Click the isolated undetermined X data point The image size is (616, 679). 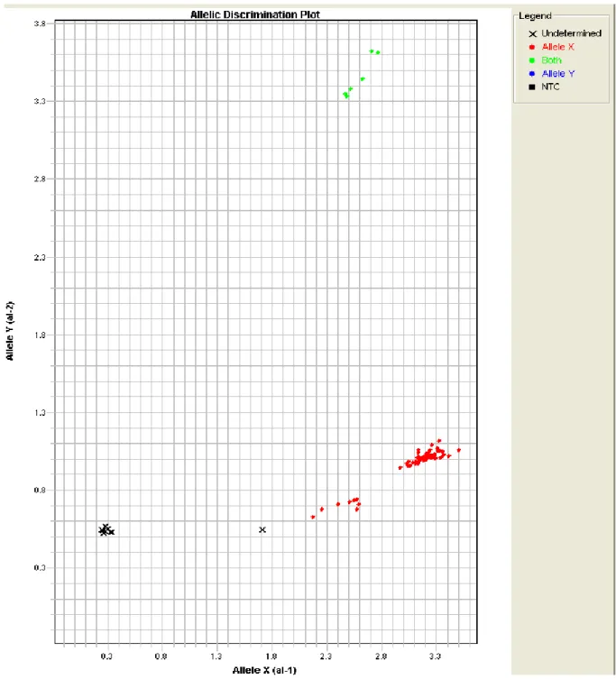coord(262,529)
